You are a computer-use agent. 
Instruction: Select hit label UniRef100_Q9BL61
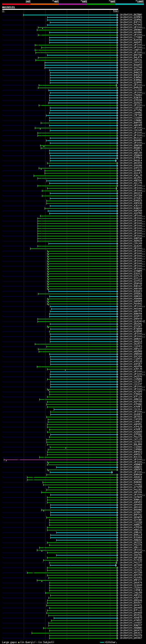[131, 532]
